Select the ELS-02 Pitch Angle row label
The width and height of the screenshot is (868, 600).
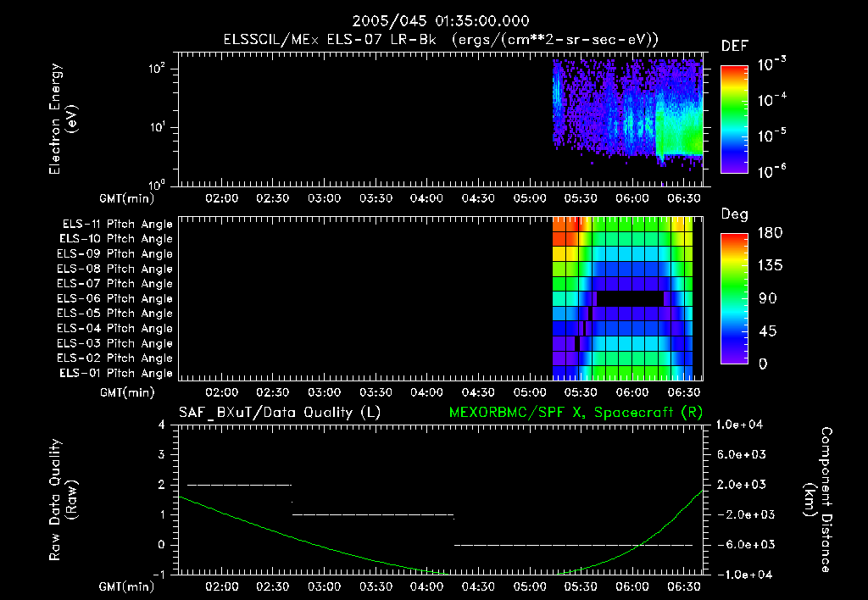(x=115, y=358)
